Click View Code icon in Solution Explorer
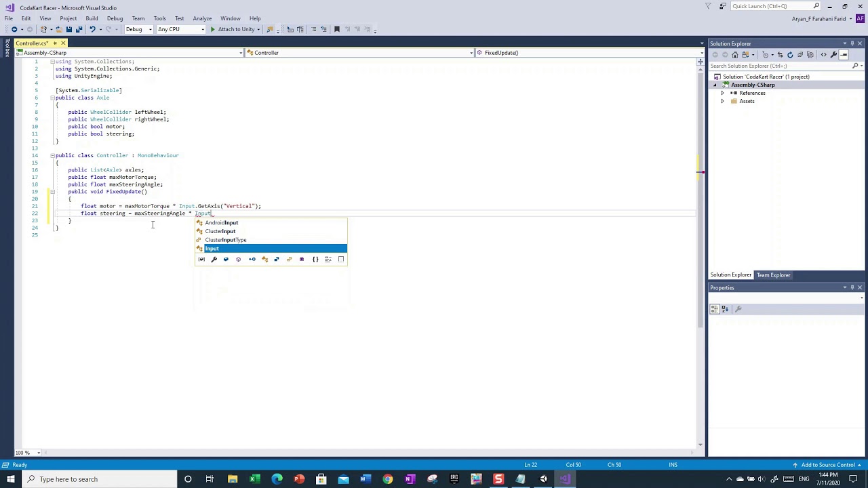Screen dimensions: 868x488 click(x=823, y=55)
